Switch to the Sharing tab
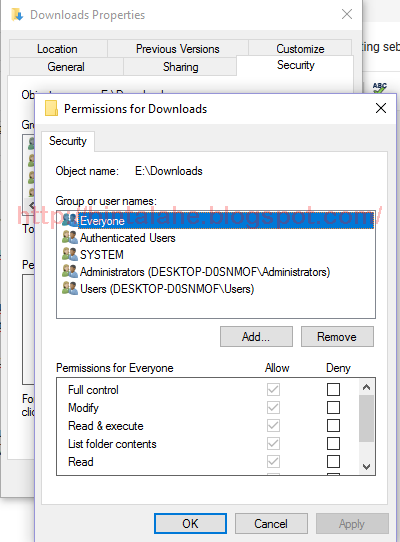This screenshot has width=400, height=542. click(x=180, y=67)
